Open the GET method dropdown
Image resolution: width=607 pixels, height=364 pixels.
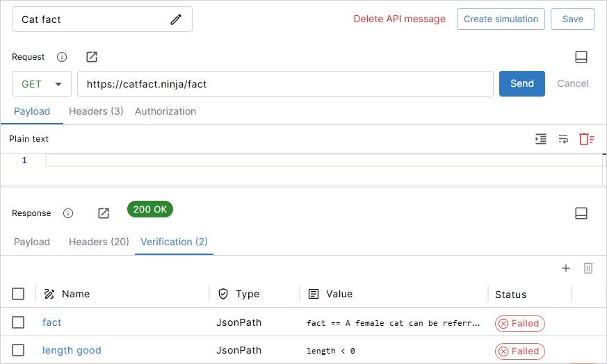42,84
